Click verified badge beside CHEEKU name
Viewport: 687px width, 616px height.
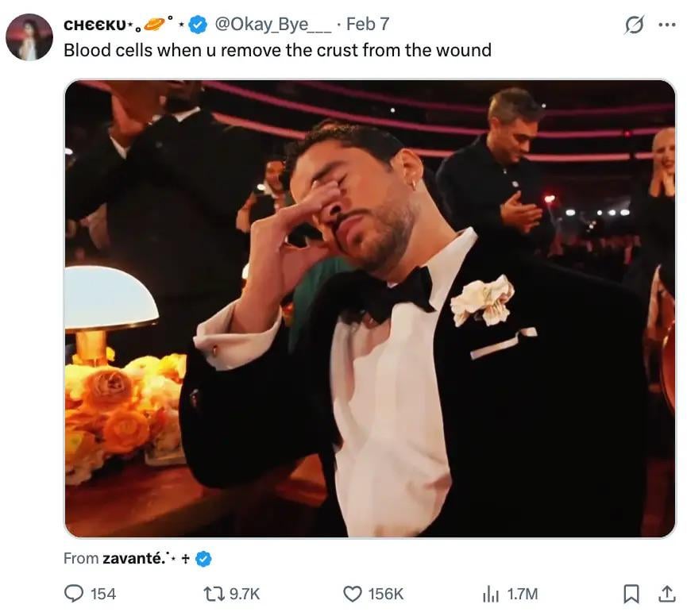(x=199, y=25)
